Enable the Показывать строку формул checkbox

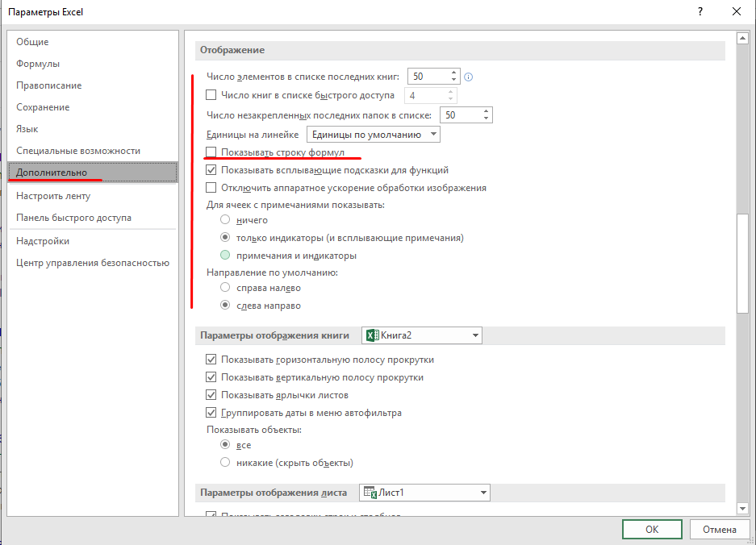pyautogui.click(x=211, y=152)
